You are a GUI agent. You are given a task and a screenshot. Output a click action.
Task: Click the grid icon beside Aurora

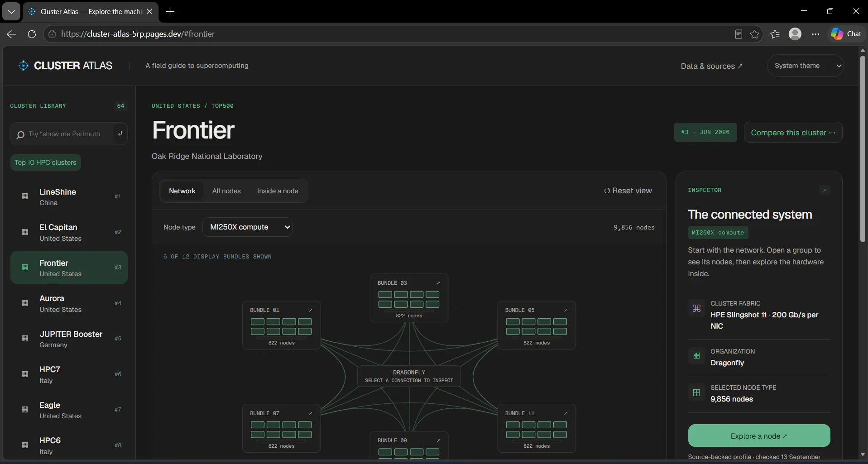coord(25,303)
